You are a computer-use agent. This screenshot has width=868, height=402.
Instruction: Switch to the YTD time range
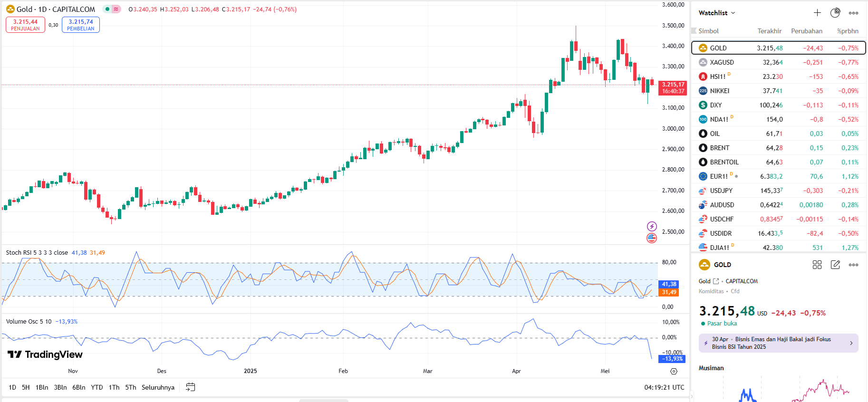click(97, 387)
